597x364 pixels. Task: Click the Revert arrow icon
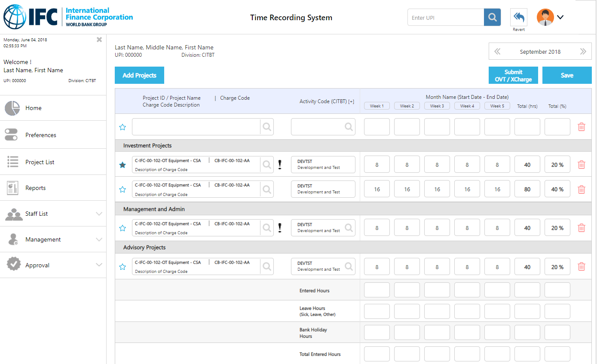click(x=519, y=18)
